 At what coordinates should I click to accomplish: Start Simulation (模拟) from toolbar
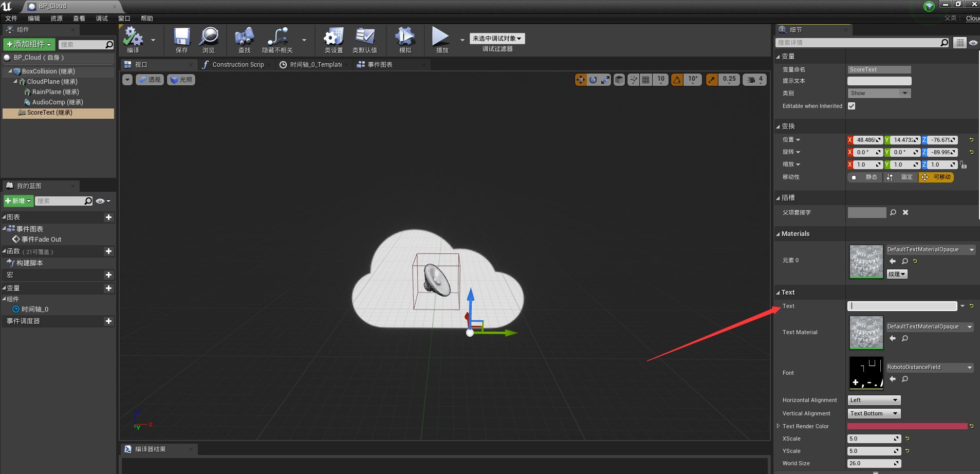405,38
